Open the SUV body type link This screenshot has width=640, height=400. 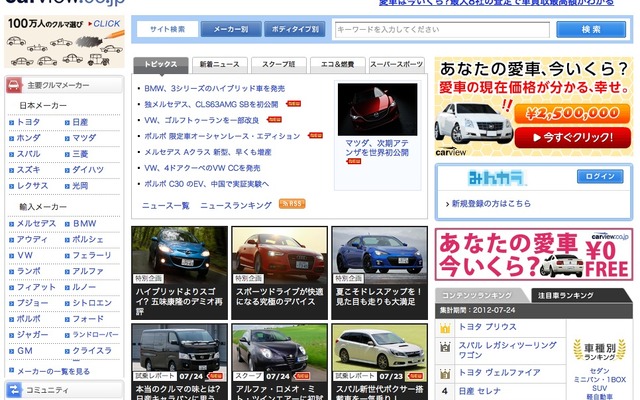[x=600, y=388]
